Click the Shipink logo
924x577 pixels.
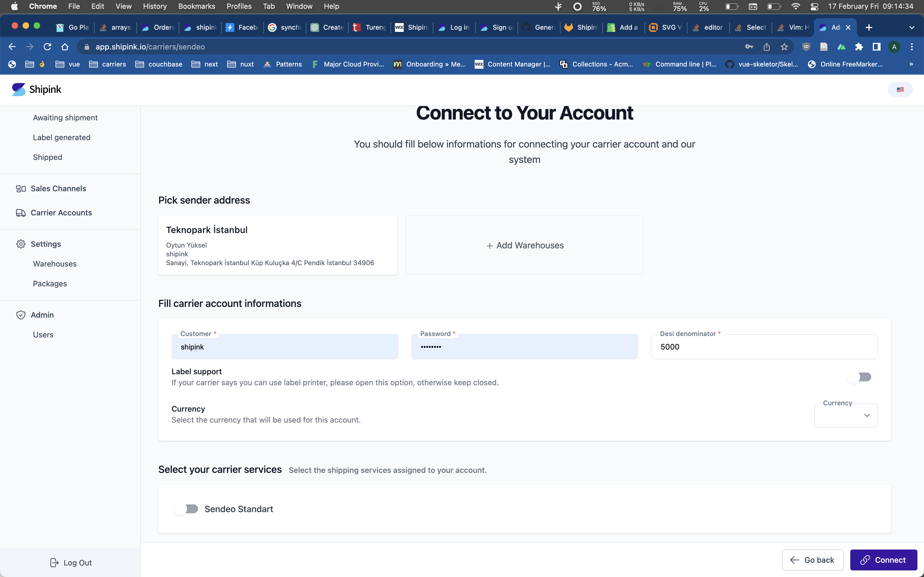coord(36,89)
